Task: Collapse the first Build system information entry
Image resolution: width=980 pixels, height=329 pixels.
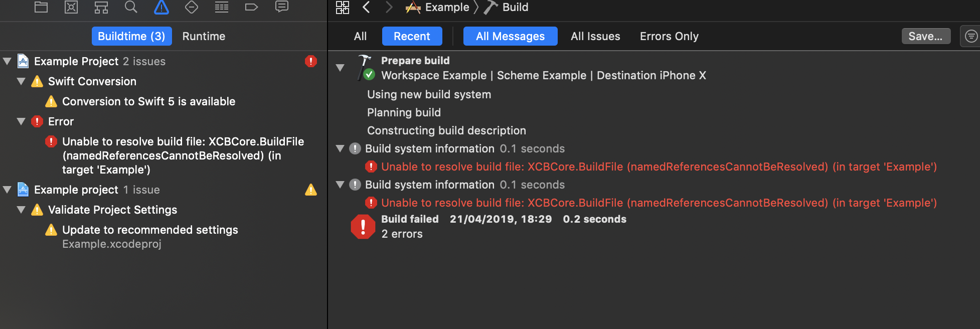Action: pyautogui.click(x=340, y=148)
